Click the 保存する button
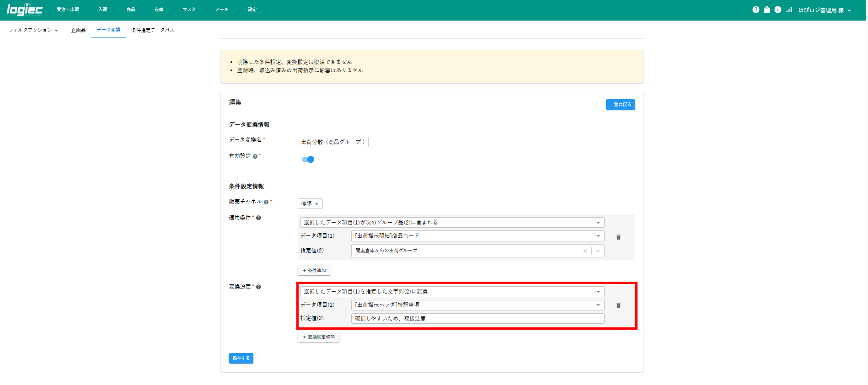 [241, 358]
